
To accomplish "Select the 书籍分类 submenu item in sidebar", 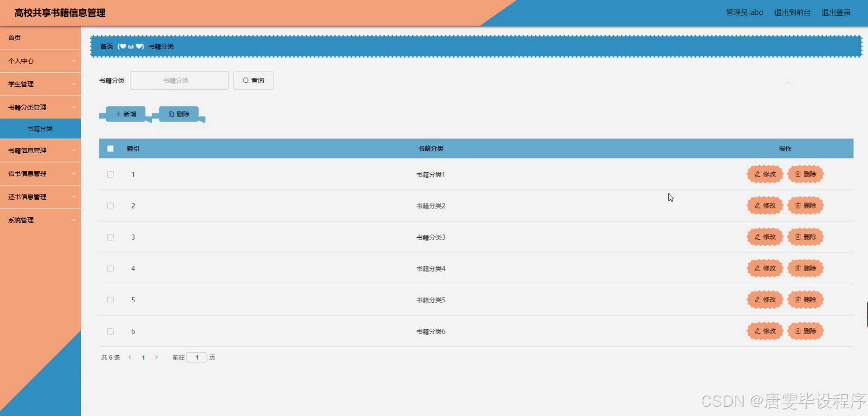I will point(40,129).
